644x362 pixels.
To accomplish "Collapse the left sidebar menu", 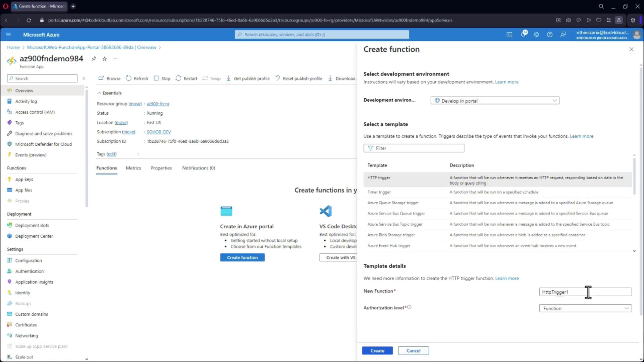I will point(84,78).
